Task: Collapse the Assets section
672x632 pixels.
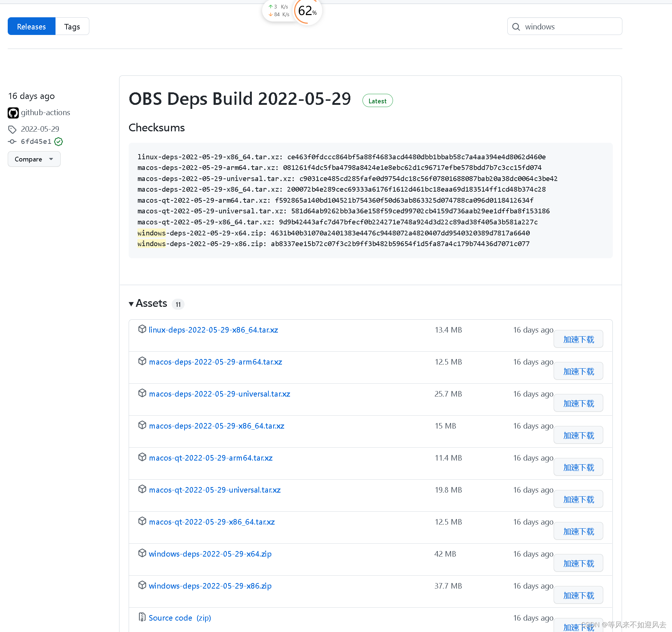Action: tap(132, 303)
